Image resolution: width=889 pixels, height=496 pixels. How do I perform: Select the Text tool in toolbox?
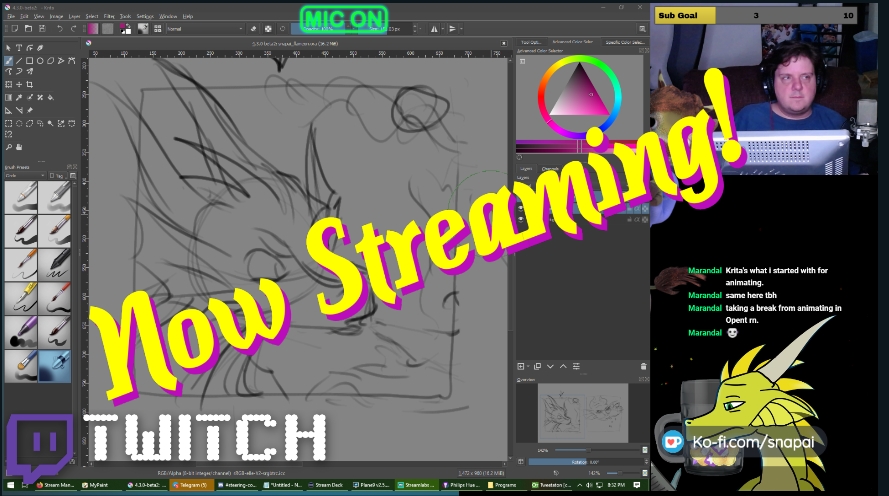[19, 48]
